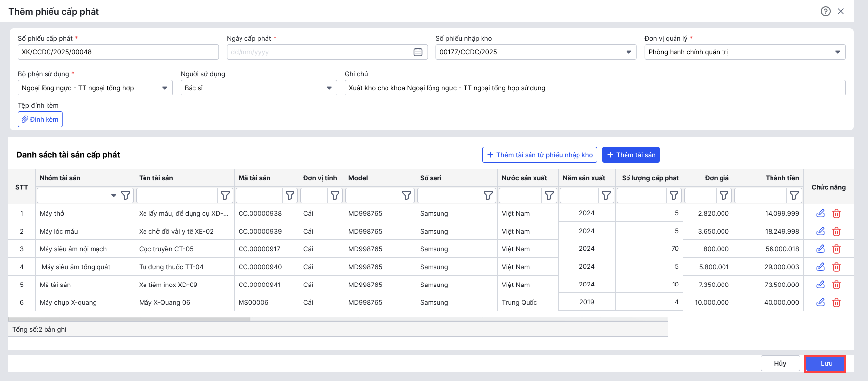Open Người sử dụng dropdown

click(329, 88)
